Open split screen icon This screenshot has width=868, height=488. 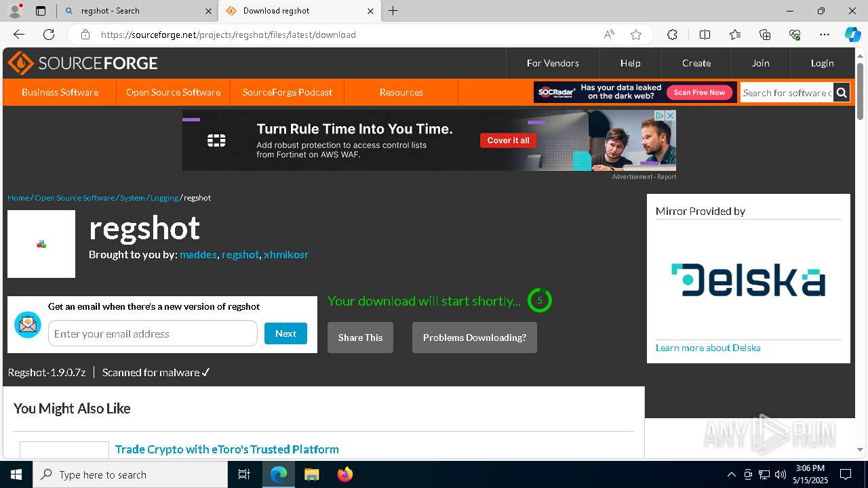click(705, 35)
